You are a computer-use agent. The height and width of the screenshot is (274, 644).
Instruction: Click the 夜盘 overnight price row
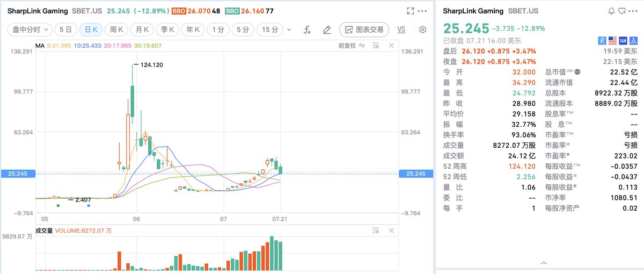point(540,61)
